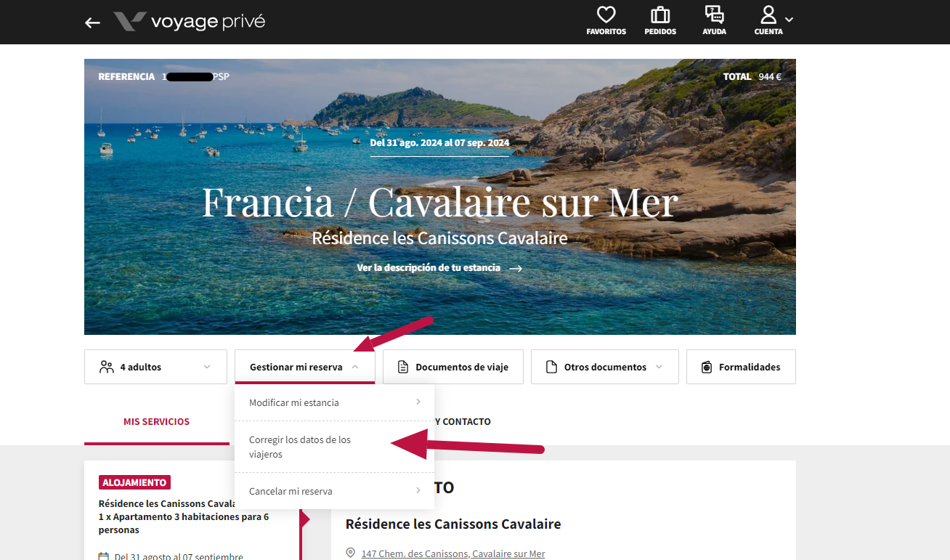
Task: Open Pedidos suitcase icon
Action: pos(659,16)
